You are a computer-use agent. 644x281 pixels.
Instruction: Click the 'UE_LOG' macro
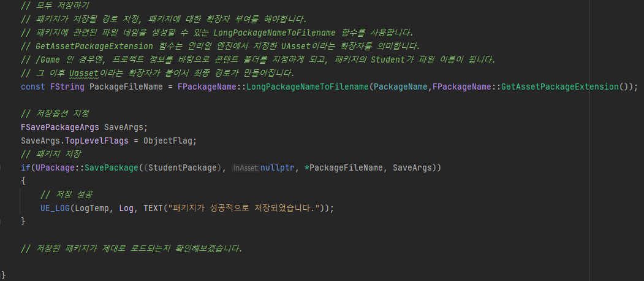click(x=55, y=208)
